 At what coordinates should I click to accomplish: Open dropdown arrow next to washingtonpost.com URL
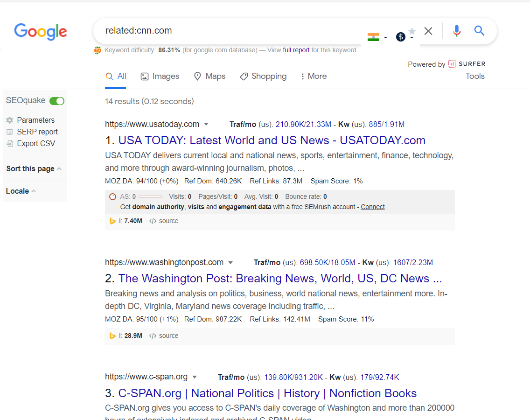click(x=230, y=262)
